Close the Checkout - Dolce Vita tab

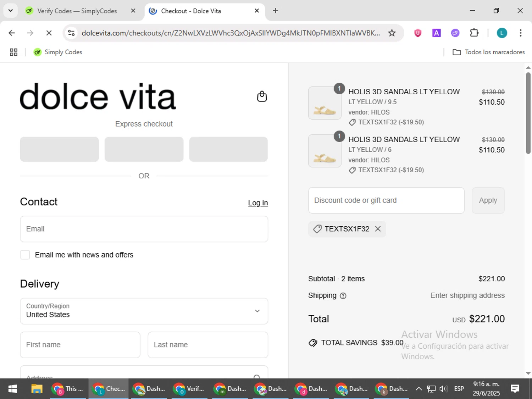coord(257,11)
